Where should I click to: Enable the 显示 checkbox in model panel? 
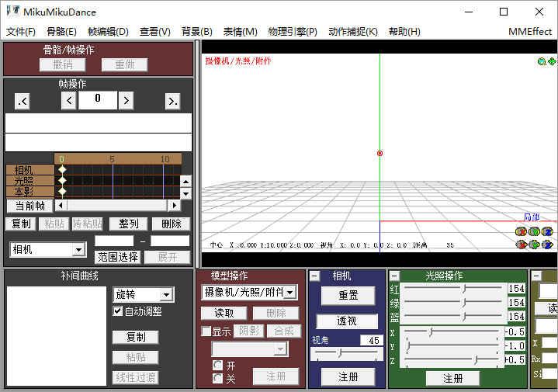click(x=206, y=331)
